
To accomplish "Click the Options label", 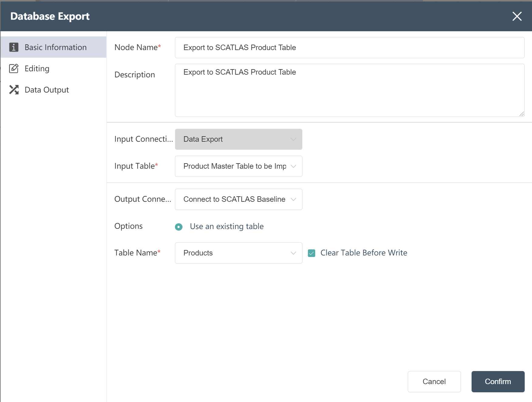I will point(128,226).
